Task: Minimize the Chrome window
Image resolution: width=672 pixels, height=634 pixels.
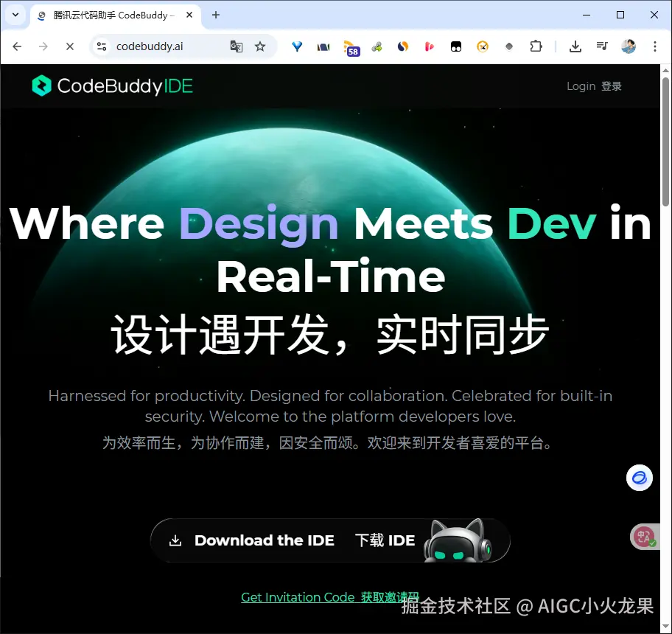Action: [x=587, y=15]
